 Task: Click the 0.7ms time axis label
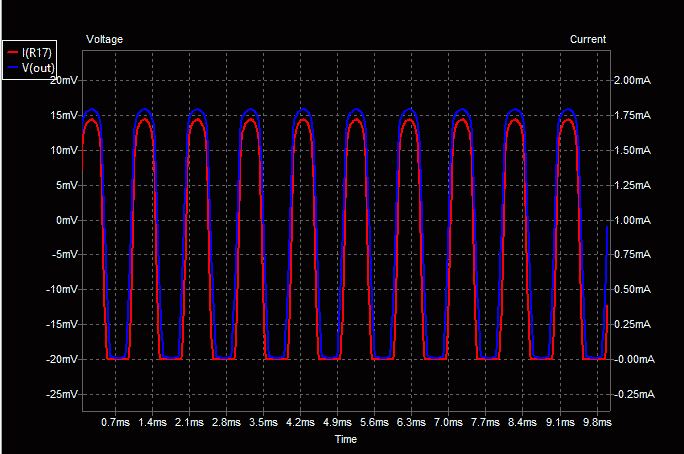116,422
